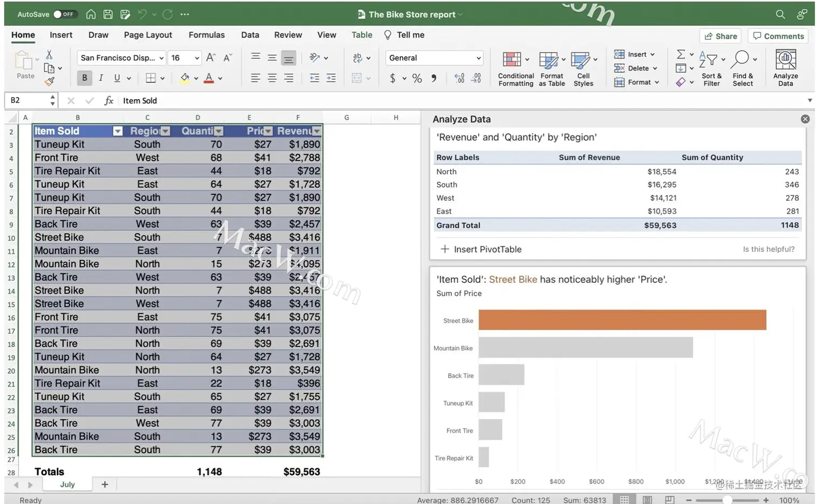Screen dimensions: 816x504
Task: Apply Comma Style format
Action: pos(433,78)
